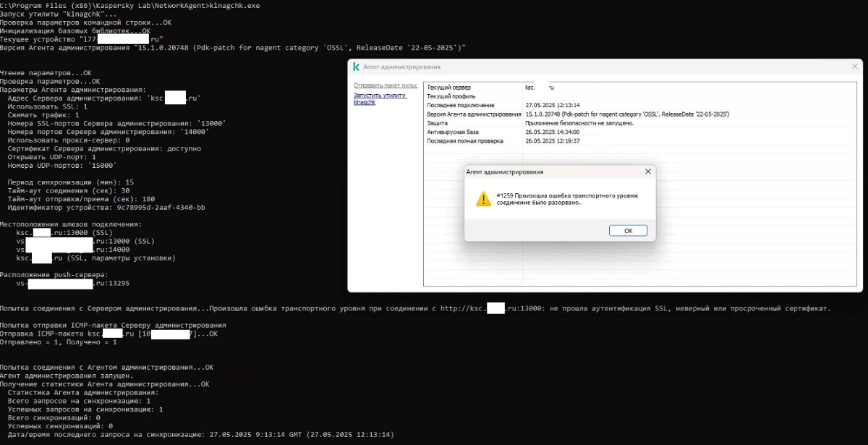Viewport: 868px width, 445px height.
Task: Close the large Агент администрирования window
Action: click(x=856, y=66)
